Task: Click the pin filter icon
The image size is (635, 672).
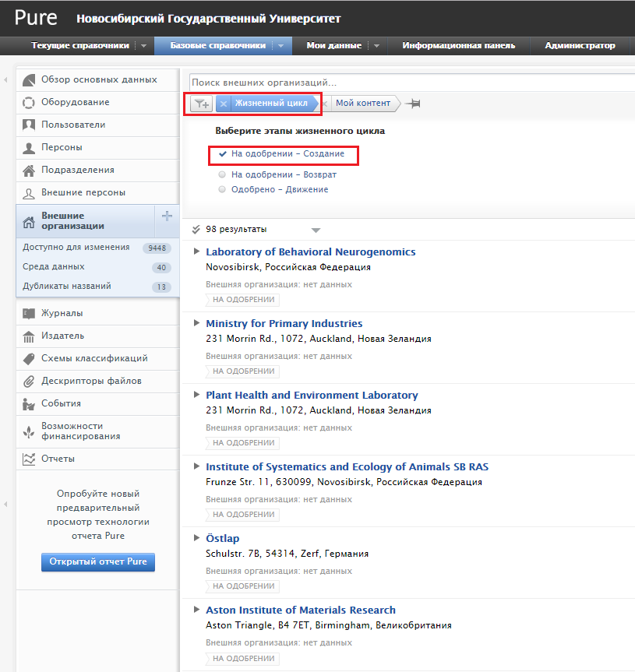Action: point(413,104)
